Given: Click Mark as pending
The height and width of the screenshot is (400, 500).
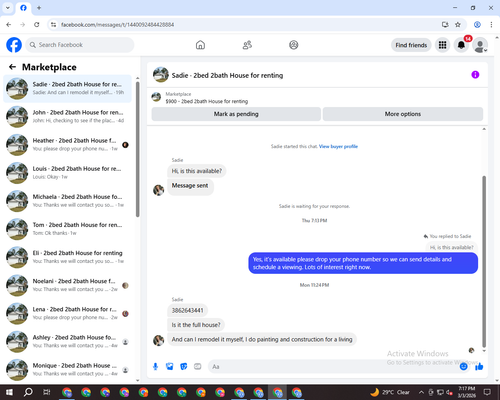Looking at the screenshot, I should (236, 114).
